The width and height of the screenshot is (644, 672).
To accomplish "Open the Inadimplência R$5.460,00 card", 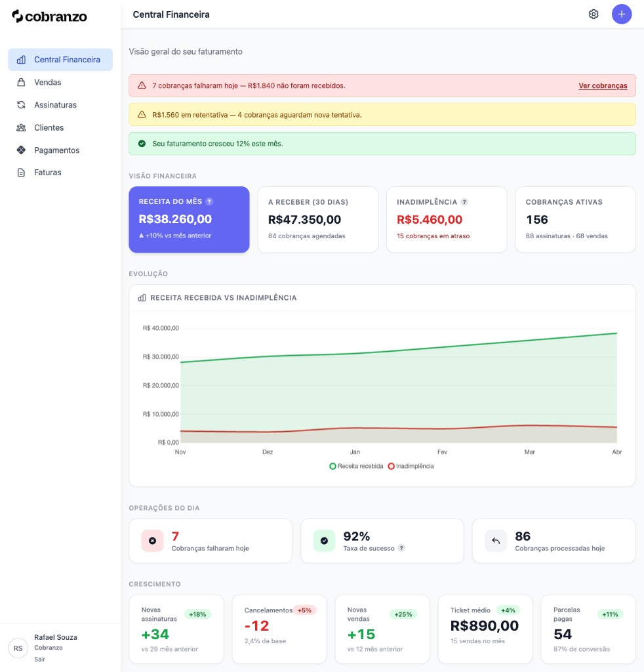I will (x=447, y=219).
